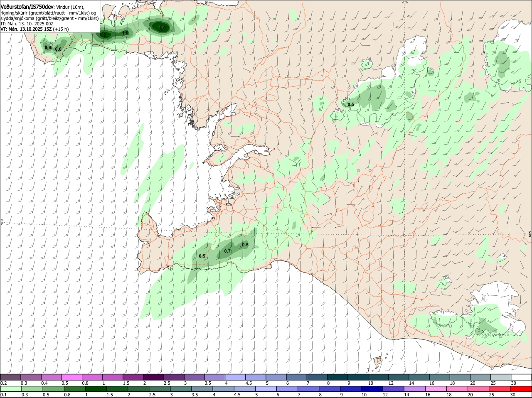Viewport: 532px width, 398px height.
Task: Select the light purple legend swatch labeled 14 in the green row
Action: pyautogui.click(x=415, y=389)
